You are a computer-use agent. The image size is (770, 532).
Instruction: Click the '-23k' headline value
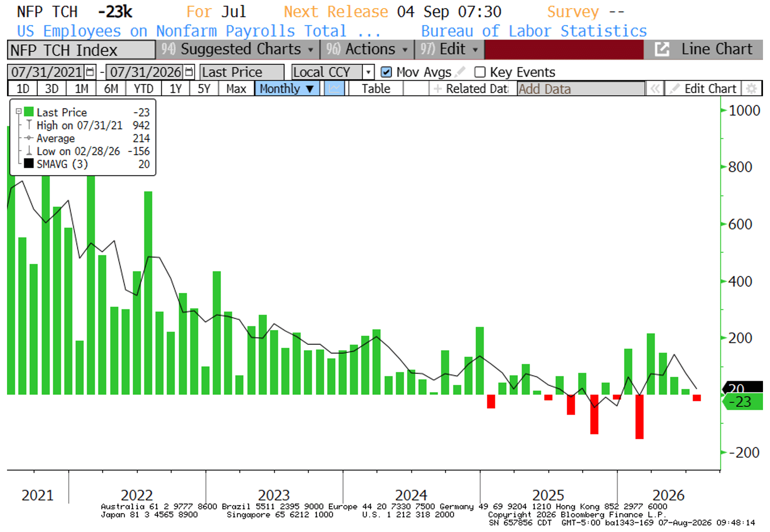[x=115, y=12]
